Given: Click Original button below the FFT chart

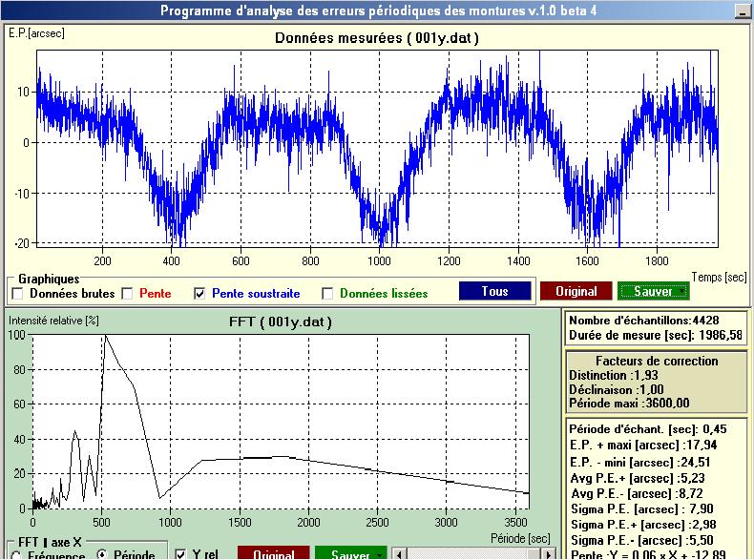Looking at the screenshot, I should pos(274,553).
